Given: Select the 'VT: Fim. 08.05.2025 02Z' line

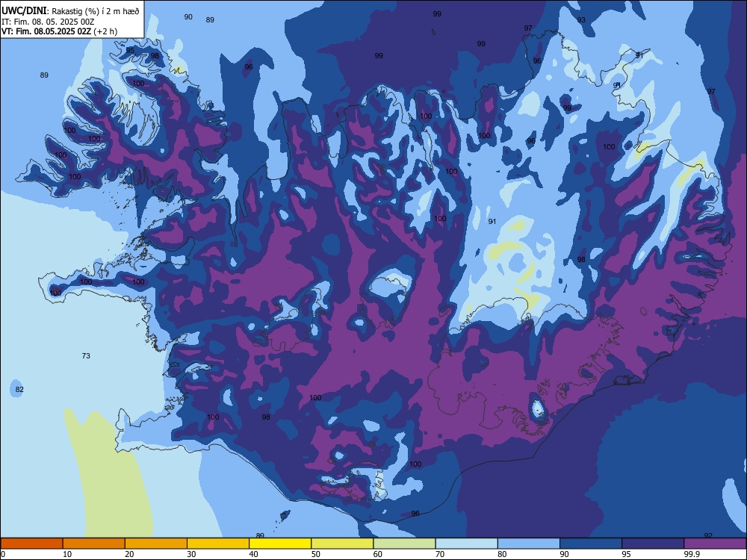Looking at the screenshot, I should [x=46, y=31].
